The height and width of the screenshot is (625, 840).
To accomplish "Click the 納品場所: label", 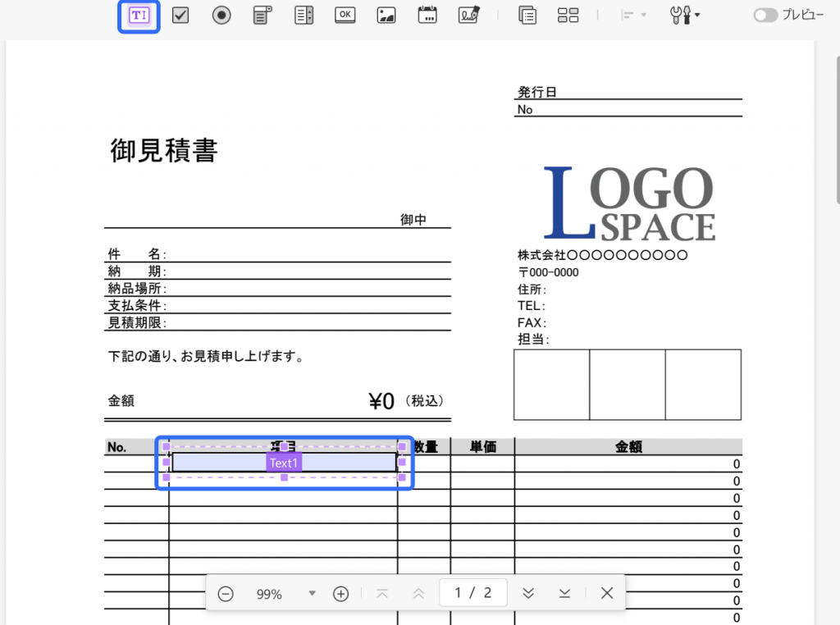I will (138, 289).
